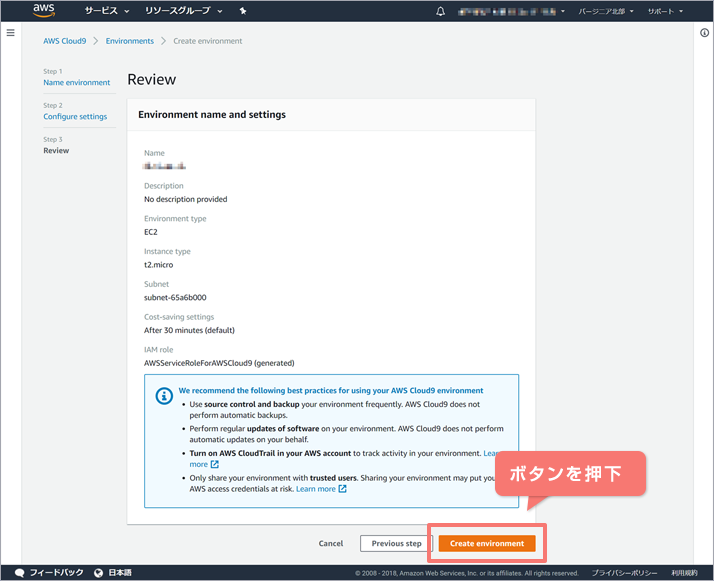Click Environment name and settings heading
This screenshot has width=714, height=581.
(212, 115)
